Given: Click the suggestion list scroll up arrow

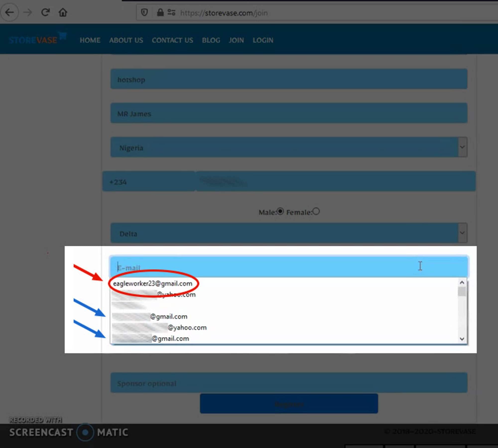Looking at the screenshot, I should click(462, 282).
